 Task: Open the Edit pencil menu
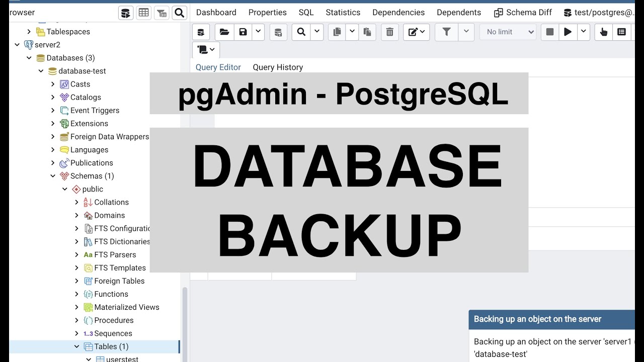[417, 32]
